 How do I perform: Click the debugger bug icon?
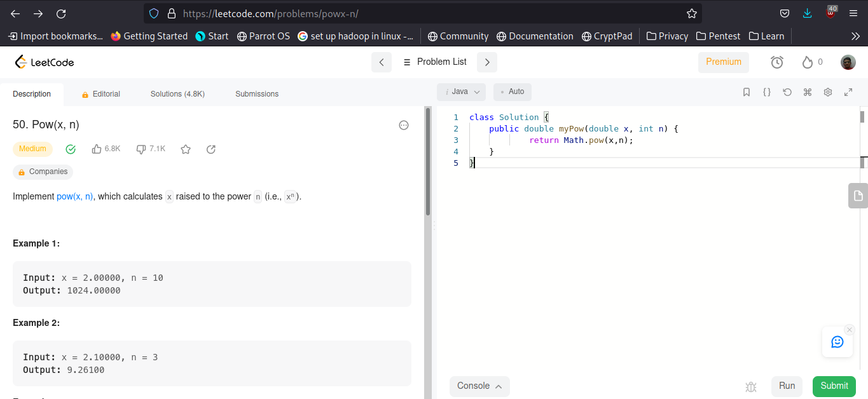[x=751, y=386]
